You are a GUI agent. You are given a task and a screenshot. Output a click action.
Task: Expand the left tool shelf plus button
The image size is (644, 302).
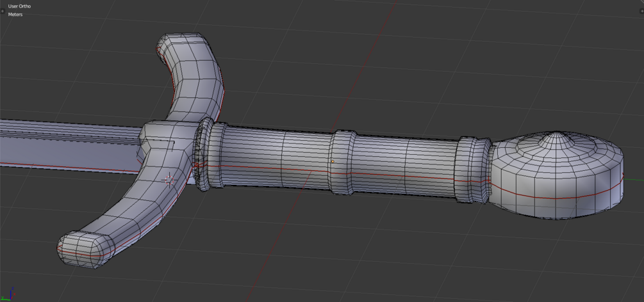(1, 11)
